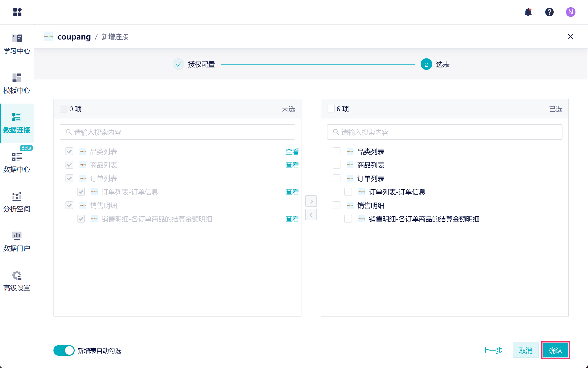Click the 未选 panel search field
The image size is (588, 368).
(177, 132)
